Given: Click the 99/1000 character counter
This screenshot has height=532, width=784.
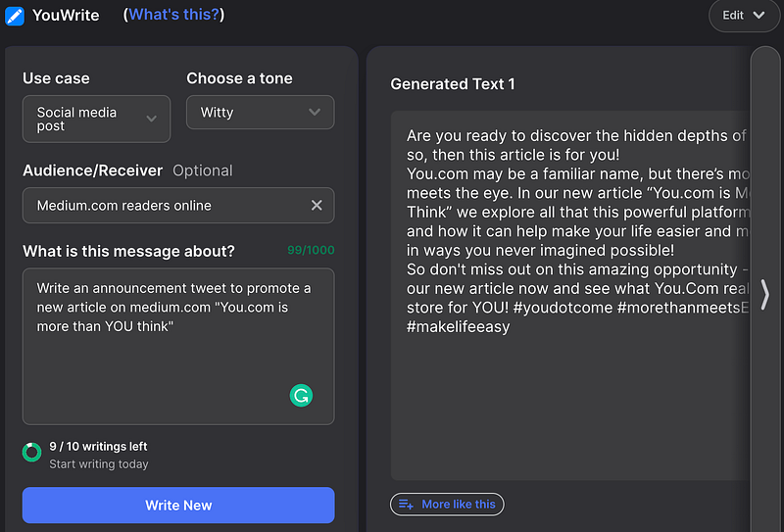Looking at the screenshot, I should point(311,251).
